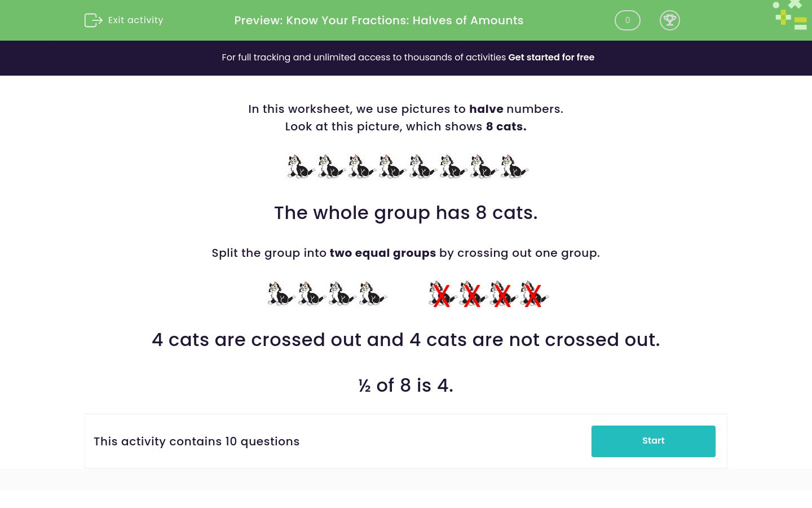Click the score counter showing 0
Viewport: 812px width, 508px height.
[627, 20]
